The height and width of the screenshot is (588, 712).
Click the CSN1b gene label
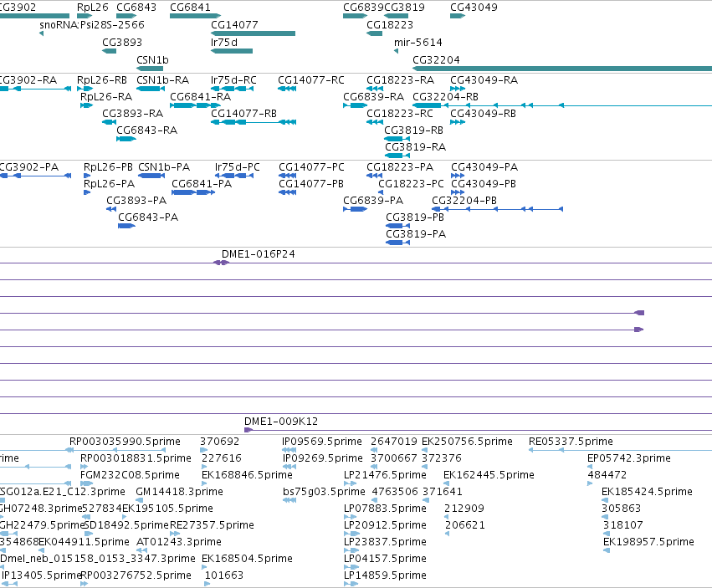tap(152, 60)
